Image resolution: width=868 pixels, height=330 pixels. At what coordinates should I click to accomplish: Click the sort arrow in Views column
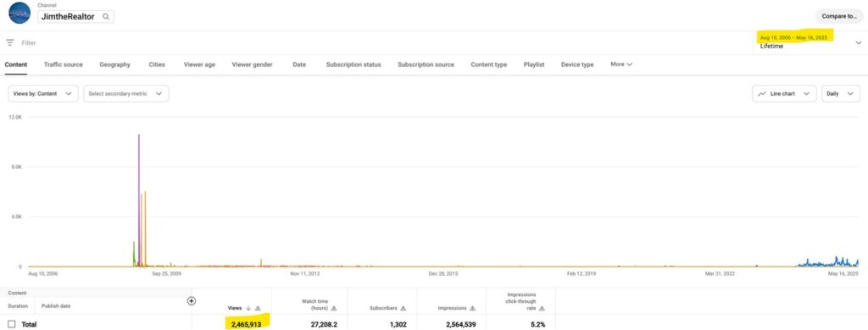pyautogui.click(x=248, y=309)
